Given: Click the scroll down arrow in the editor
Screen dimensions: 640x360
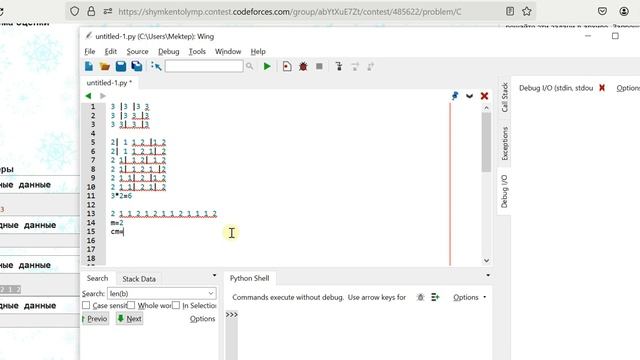Looking at the screenshot, I should (x=486, y=260).
